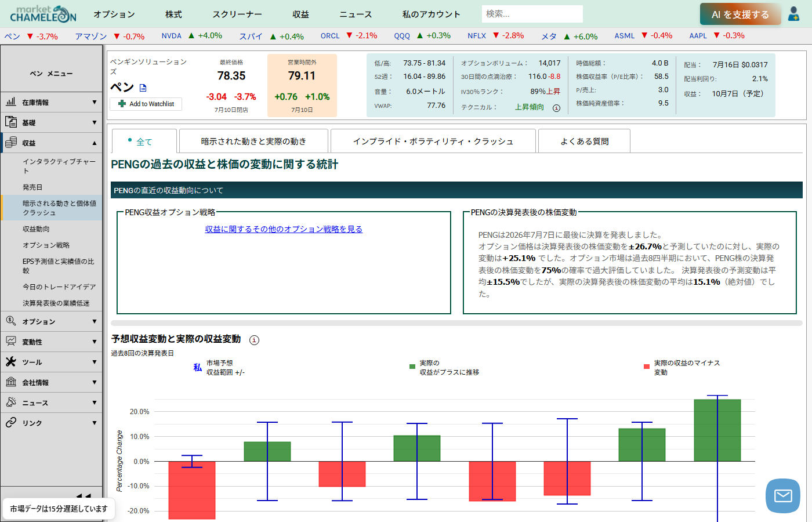Open the mail chat bubble button
The width and height of the screenshot is (812, 522).
click(x=783, y=496)
